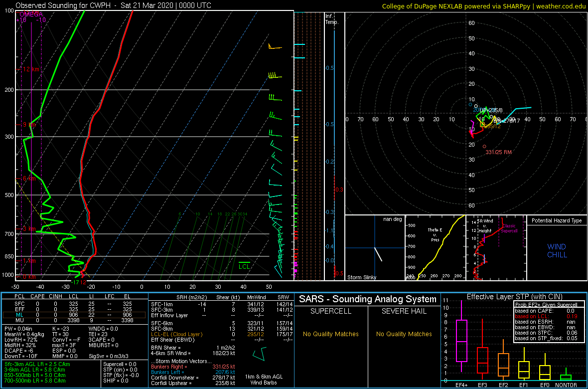Click the Effective Layer STP (with CIN) title
The image size is (588, 389).
point(514,297)
